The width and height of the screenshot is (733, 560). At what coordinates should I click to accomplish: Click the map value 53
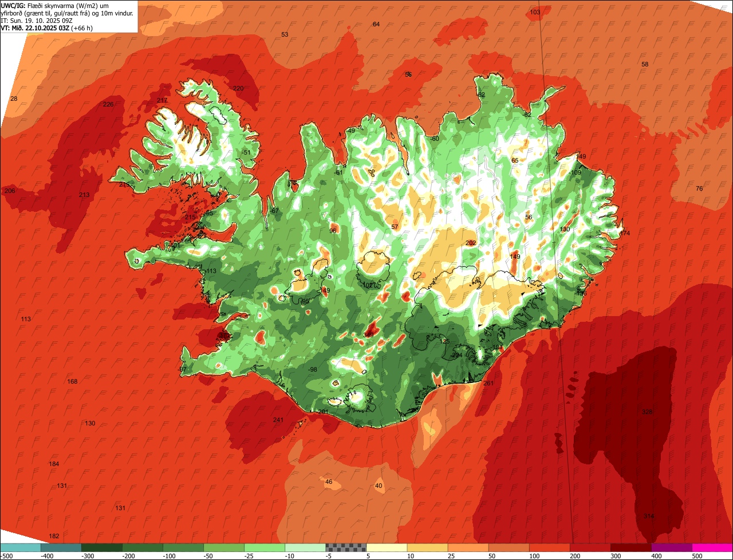coord(285,34)
